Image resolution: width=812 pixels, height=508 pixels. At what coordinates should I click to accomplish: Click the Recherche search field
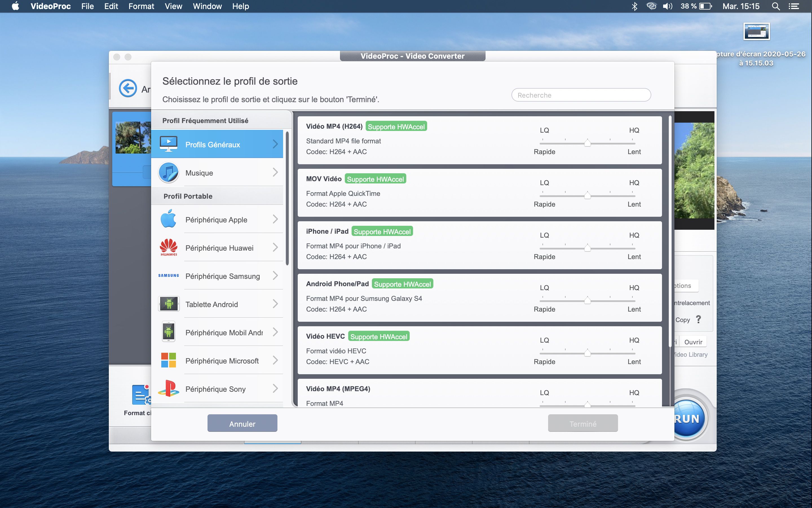coord(581,95)
